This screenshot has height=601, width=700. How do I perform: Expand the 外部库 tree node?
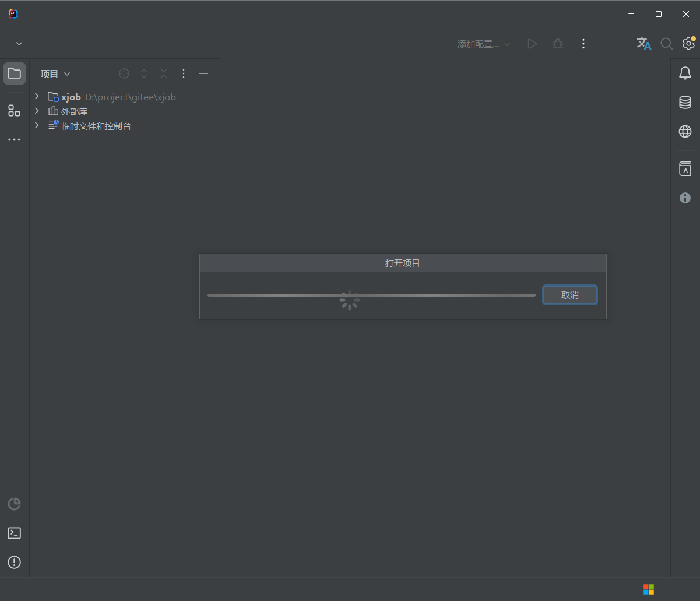[37, 111]
